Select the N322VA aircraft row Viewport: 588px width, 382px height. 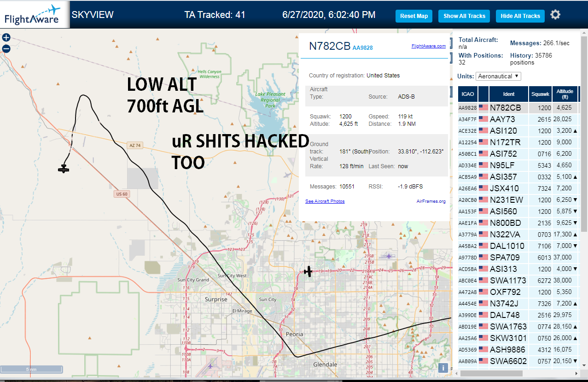(x=518, y=234)
